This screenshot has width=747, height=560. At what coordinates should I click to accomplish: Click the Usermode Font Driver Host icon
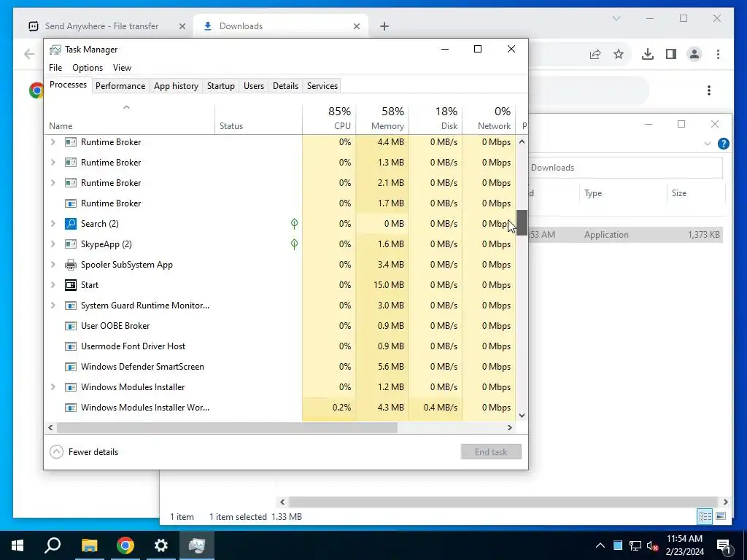71,346
